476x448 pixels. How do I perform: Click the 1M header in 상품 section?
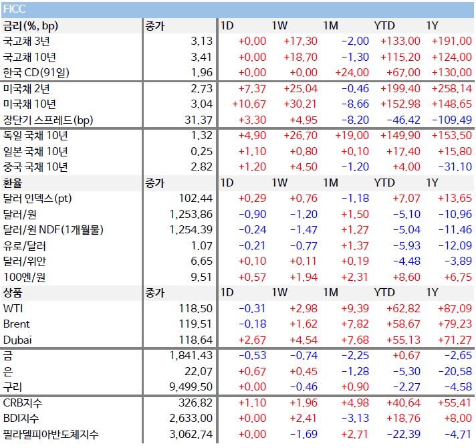(x=330, y=293)
